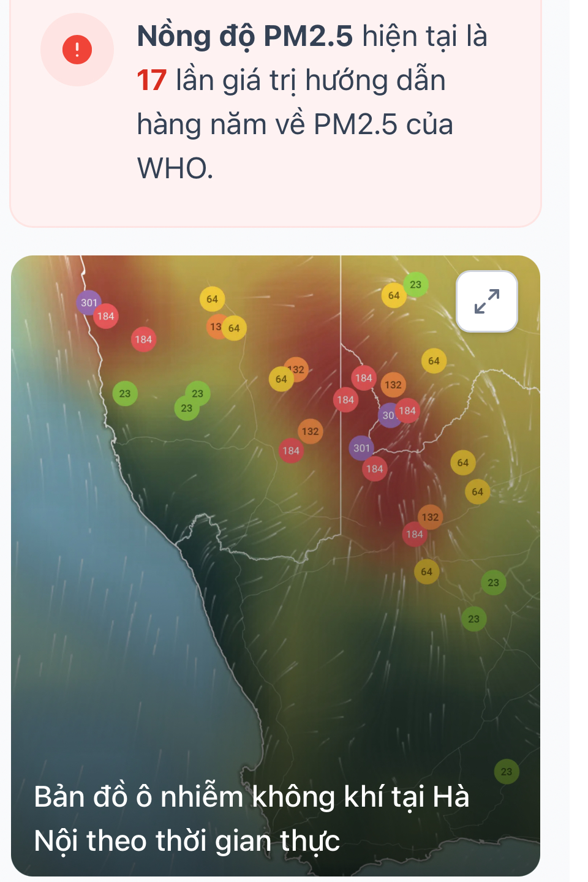Select orange 132 marker partly covered by yellow 64
The image size is (588, 882).
[x=299, y=369]
